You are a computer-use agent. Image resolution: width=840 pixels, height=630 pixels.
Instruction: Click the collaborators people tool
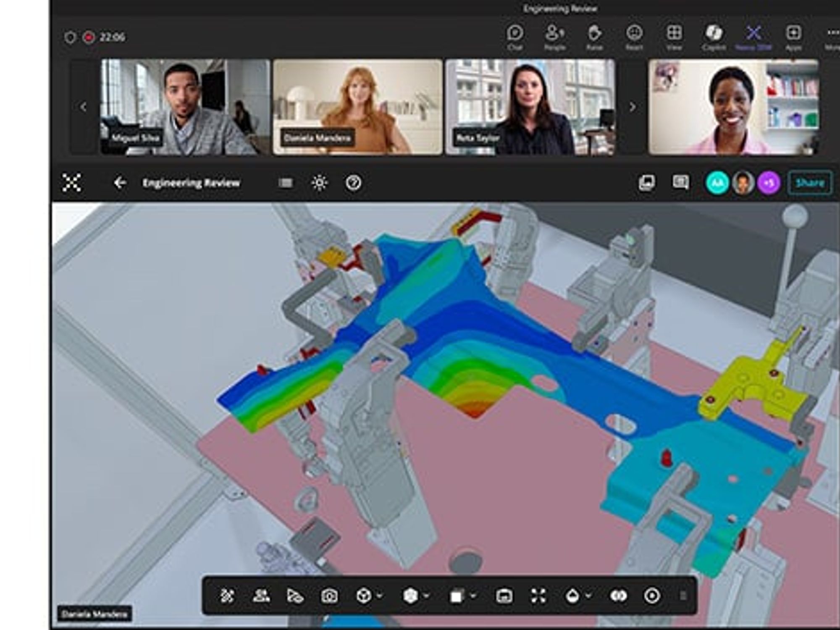pyautogui.click(x=261, y=596)
